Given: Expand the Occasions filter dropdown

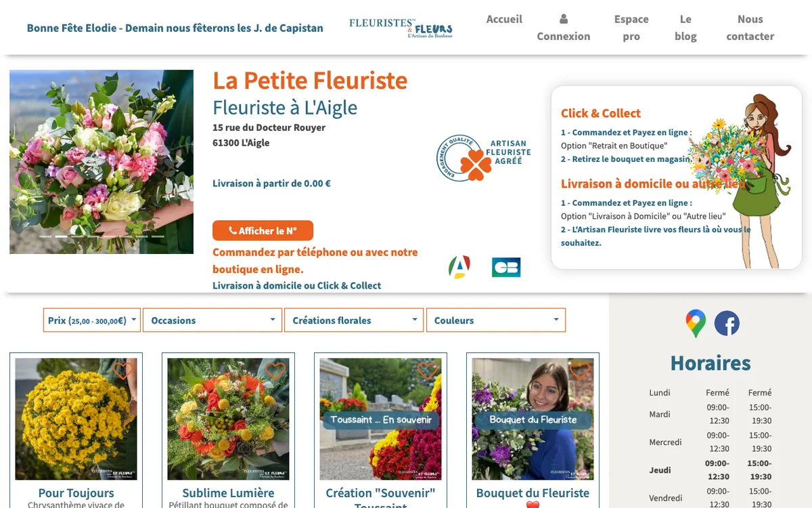Looking at the screenshot, I should (x=212, y=320).
